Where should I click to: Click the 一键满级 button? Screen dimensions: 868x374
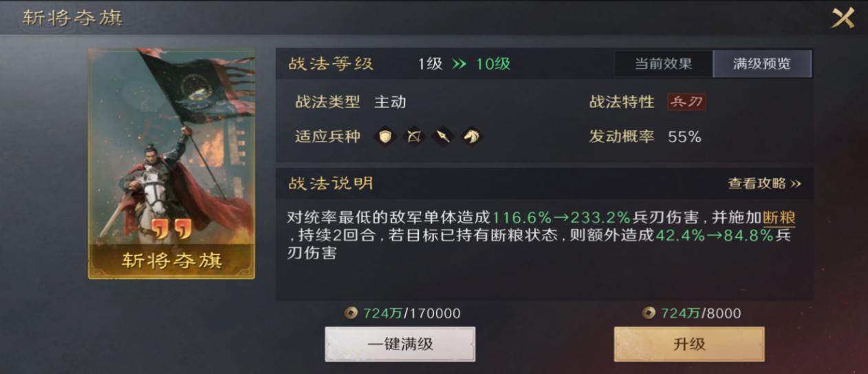pos(400,344)
